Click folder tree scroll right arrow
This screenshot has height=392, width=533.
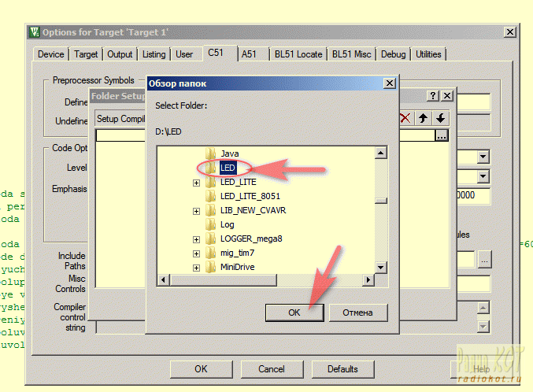click(368, 280)
